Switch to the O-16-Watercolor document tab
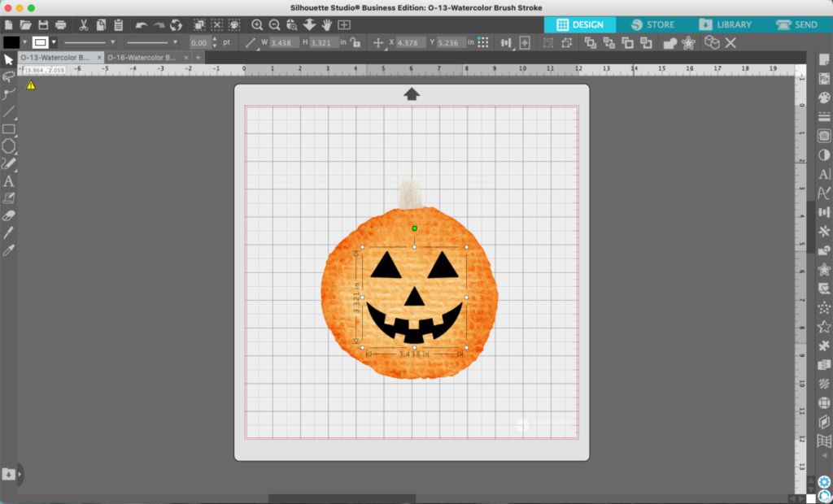 (142, 58)
